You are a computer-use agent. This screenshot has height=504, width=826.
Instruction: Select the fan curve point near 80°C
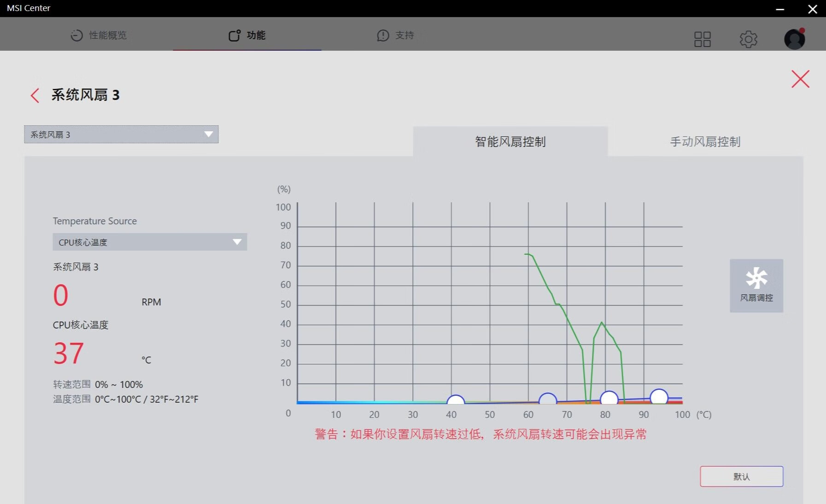[x=609, y=399]
